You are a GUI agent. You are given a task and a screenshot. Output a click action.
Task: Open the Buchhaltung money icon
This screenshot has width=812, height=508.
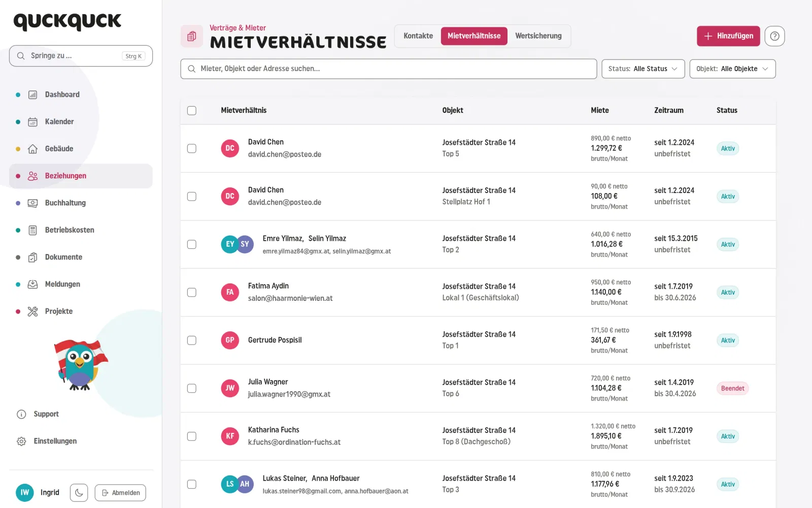32,203
